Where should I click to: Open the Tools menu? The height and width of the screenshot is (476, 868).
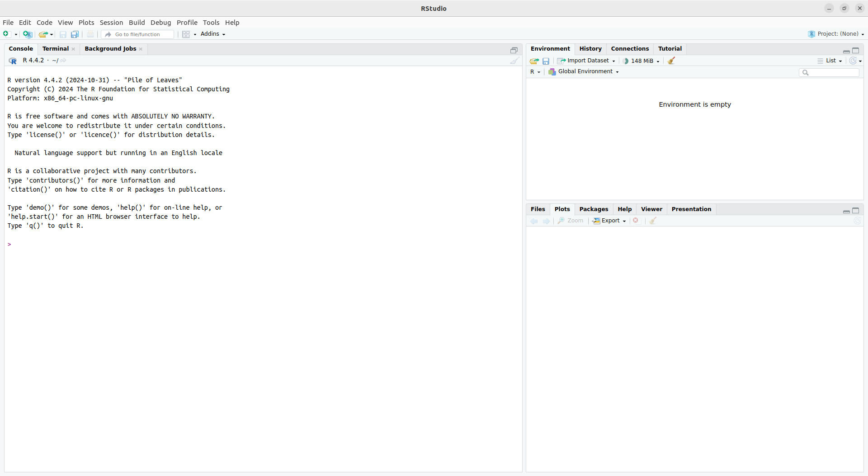tap(211, 23)
